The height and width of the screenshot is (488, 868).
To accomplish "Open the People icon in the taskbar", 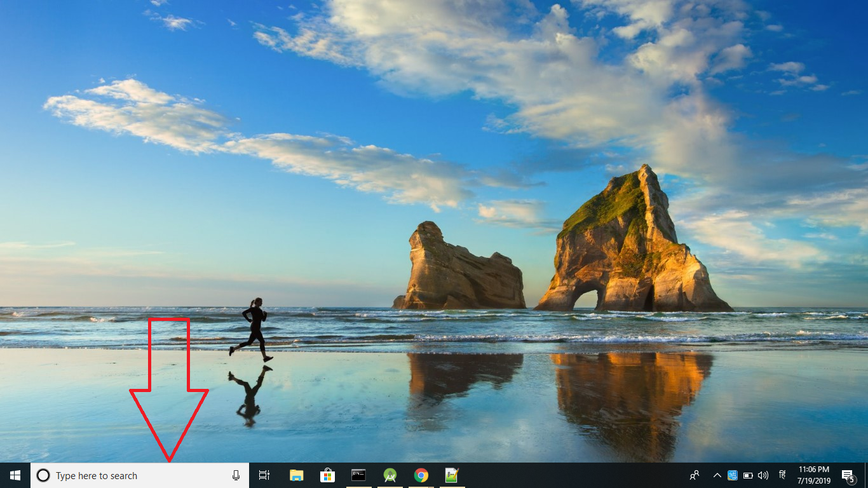I will [x=695, y=475].
